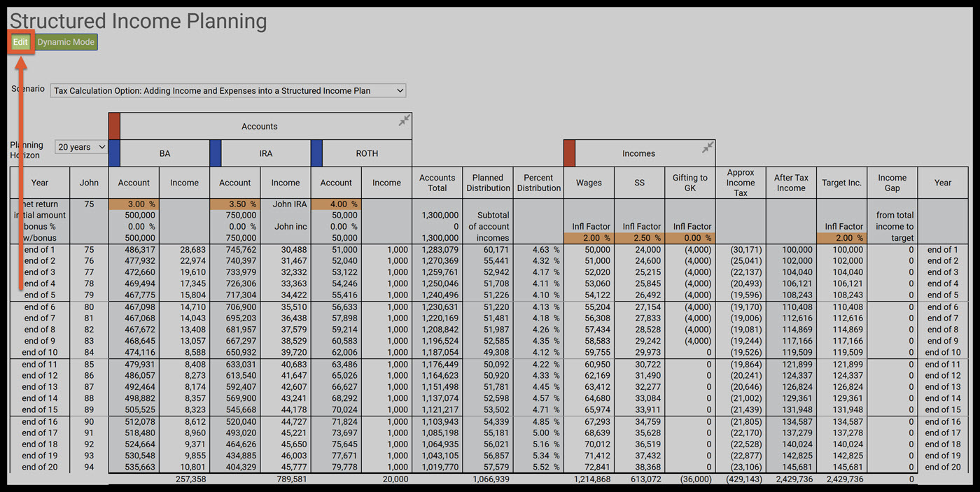Click the Edit button
Image resolution: width=980 pixels, height=492 pixels.
click(20, 42)
